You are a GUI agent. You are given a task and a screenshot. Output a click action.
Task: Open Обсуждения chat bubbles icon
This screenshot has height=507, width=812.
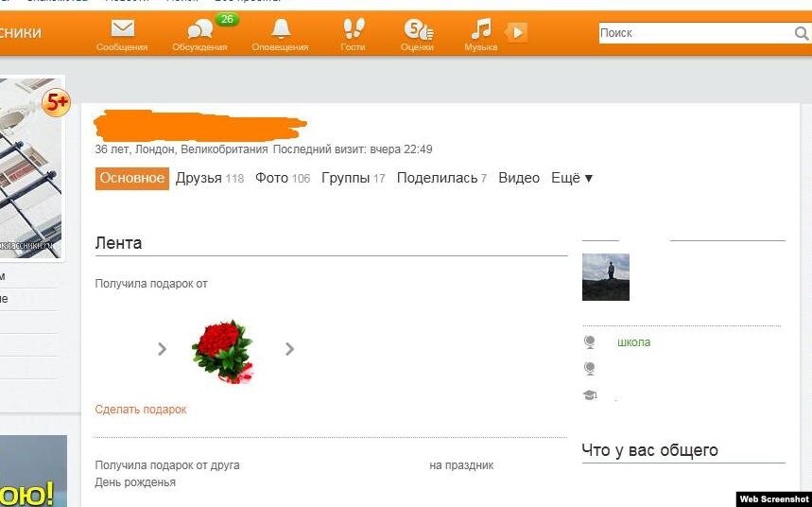(x=199, y=29)
